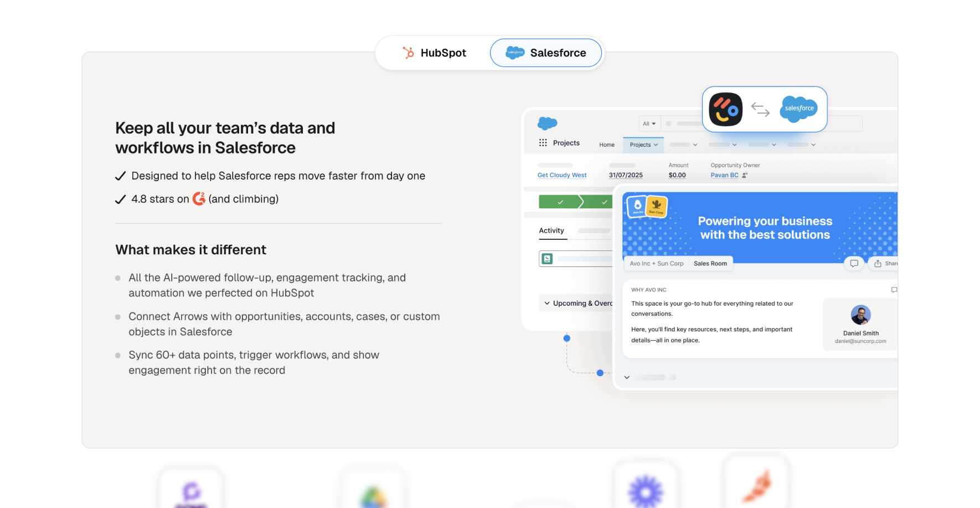The height and width of the screenshot is (508, 980).
Task: Click the comment icon in WHY AVO INC card
Action: click(894, 290)
